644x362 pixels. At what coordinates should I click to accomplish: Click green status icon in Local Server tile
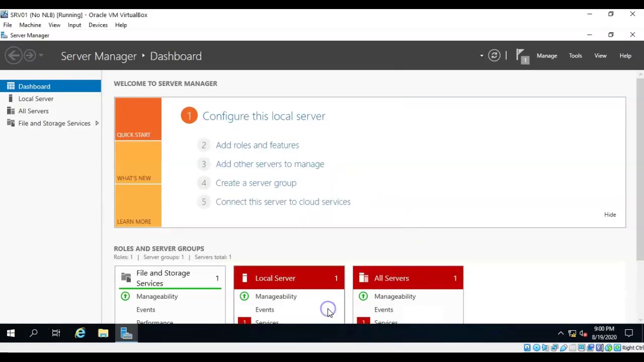244,296
